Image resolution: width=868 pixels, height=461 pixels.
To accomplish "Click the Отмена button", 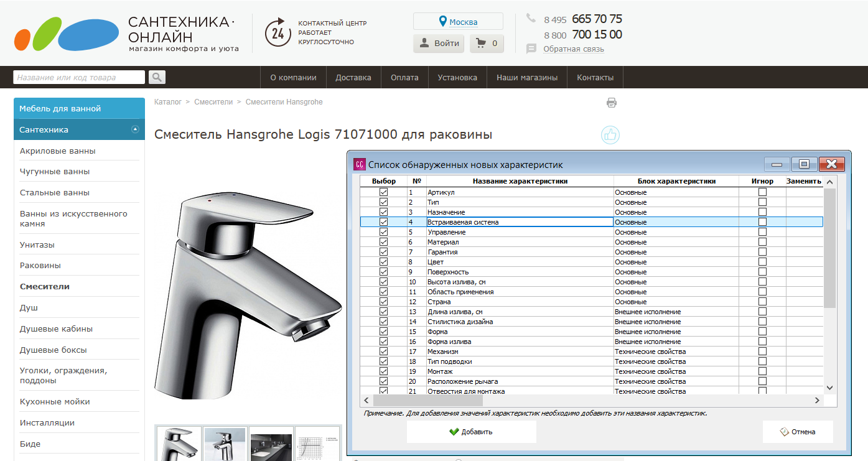I will pos(798,432).
